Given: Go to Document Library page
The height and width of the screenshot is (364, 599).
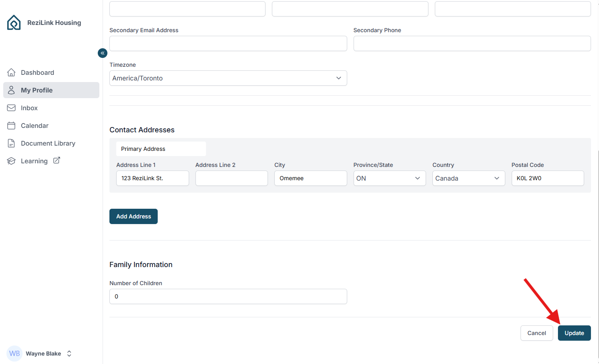Looking at the screenshot, I should point(48,143).
